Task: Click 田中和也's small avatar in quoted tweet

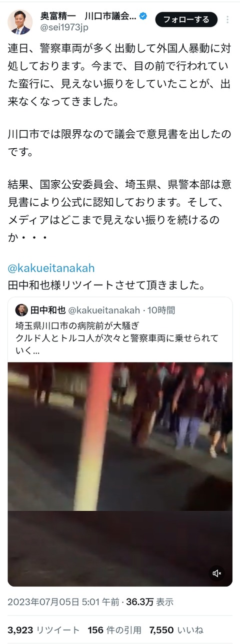Action: 21,310
